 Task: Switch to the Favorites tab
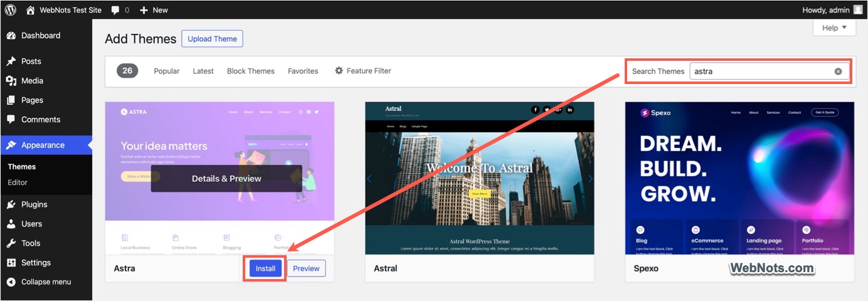pos(303,71)
